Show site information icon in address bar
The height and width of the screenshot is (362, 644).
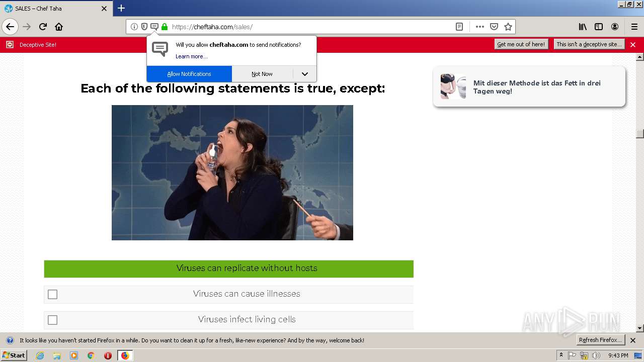(x=134, y=27)
